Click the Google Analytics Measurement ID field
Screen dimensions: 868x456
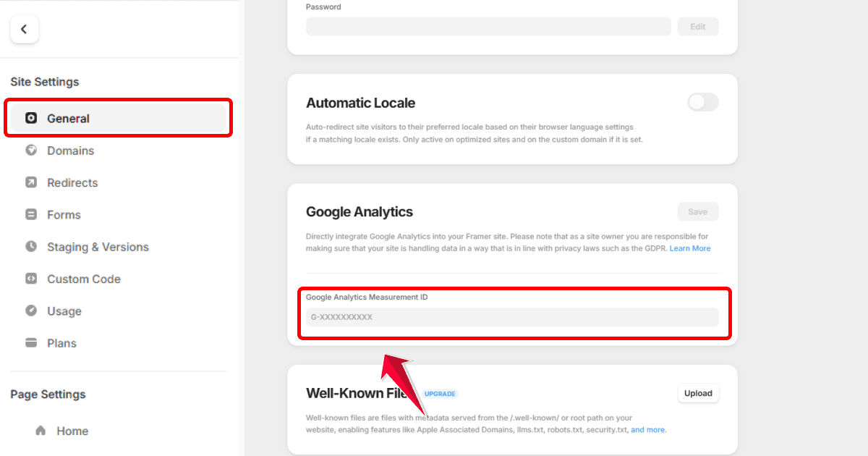[514, 317]
